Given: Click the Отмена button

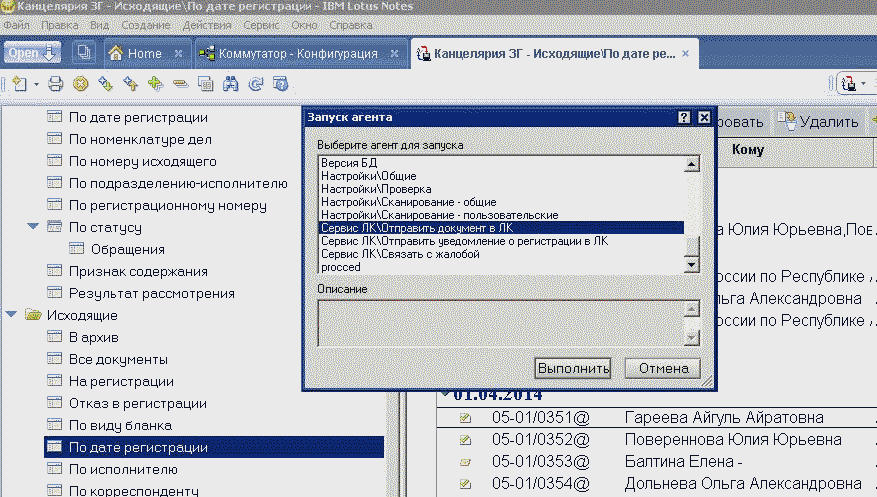Looking at the screenshot, I should point(661,368).
